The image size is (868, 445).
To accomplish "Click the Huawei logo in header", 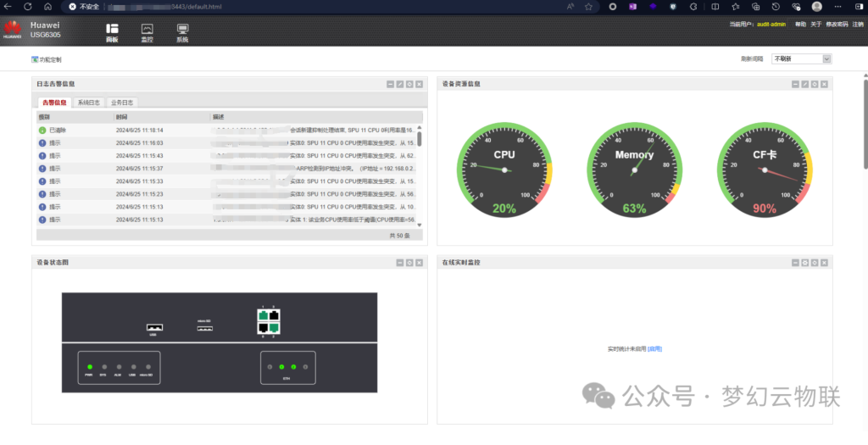I will pos(12,30).
